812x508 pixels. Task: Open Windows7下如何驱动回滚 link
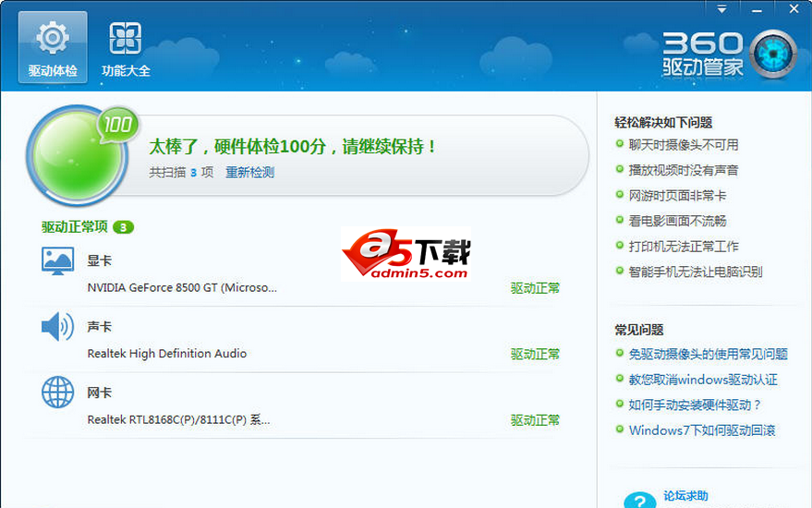pyautogui.click(x=702, y=430)
